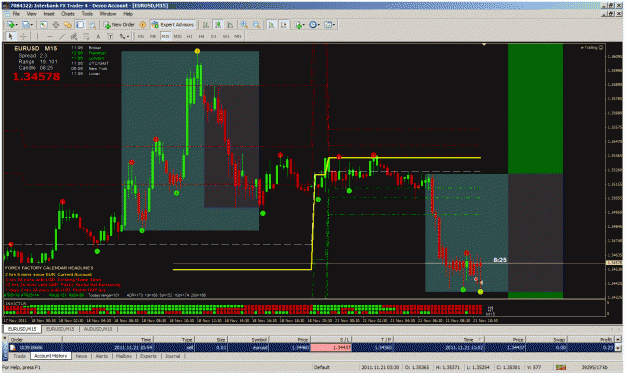Draw a vertical line
The width and height of the screenshot is (625, 373).
(37, 36)
